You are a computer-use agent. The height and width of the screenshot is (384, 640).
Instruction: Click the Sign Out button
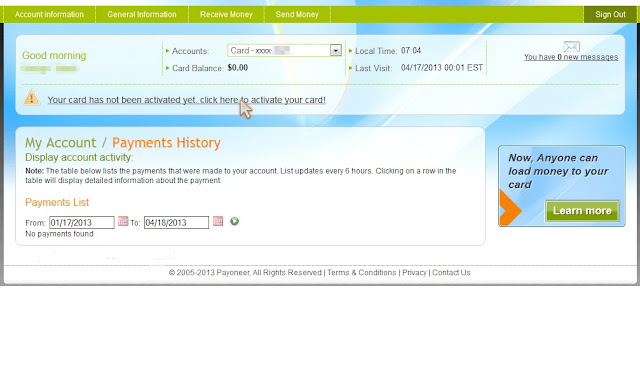[x=610, y=14]
